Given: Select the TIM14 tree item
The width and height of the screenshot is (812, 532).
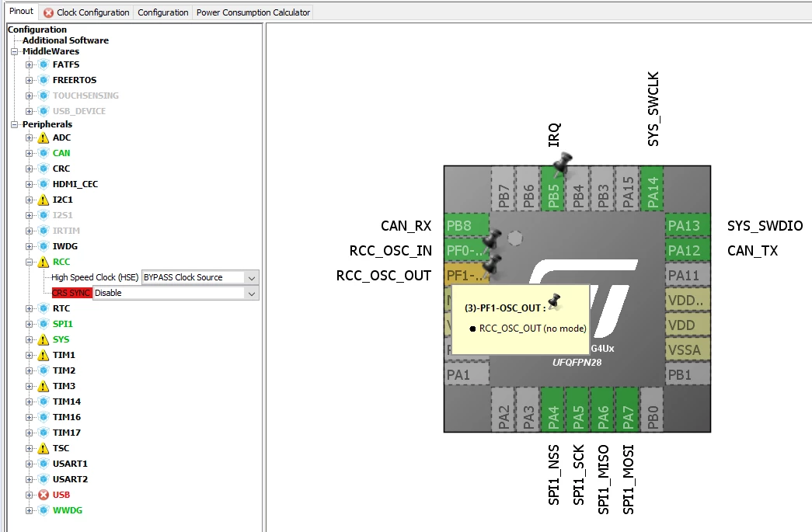Looking at the screenshot, I should pyautogui.click(x=66, y=402).
